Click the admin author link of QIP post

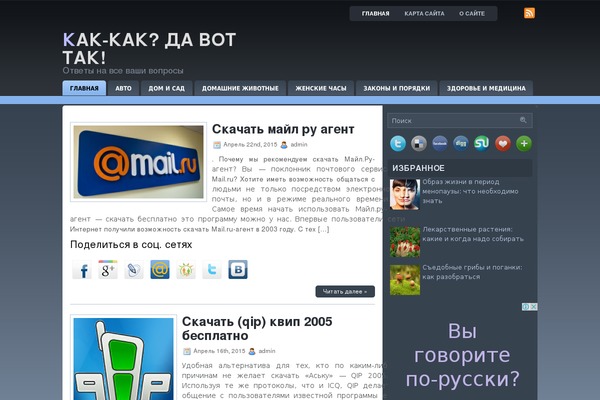click(267, 351)
